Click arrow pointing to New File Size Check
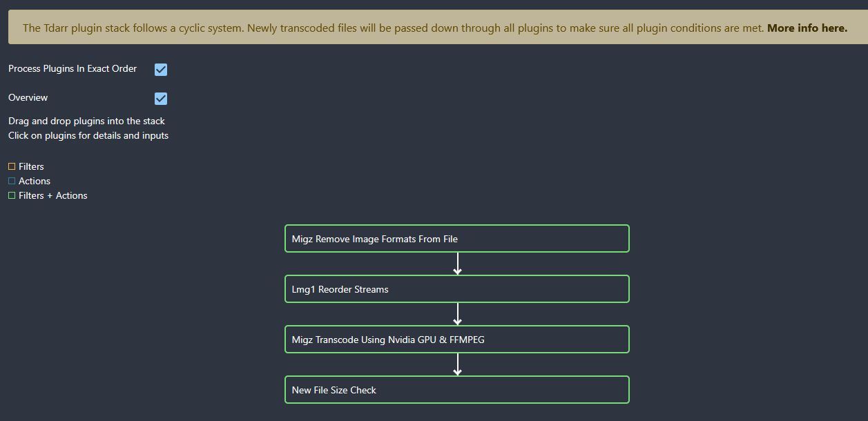 point(457,364)
